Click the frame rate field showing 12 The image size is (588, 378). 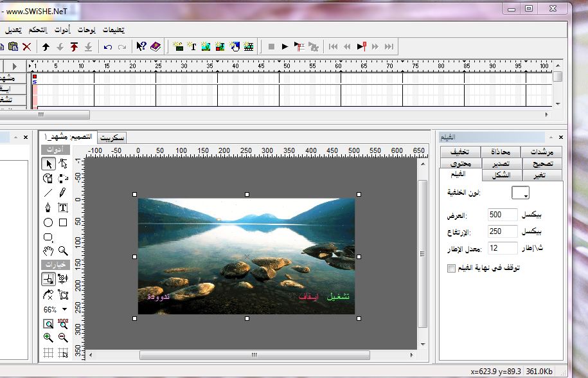pyautogui.click(x=503, y=248)
